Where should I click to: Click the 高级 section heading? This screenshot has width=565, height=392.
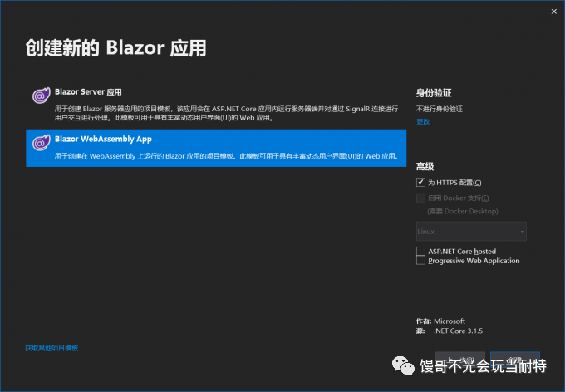click(x=425, y=166)
